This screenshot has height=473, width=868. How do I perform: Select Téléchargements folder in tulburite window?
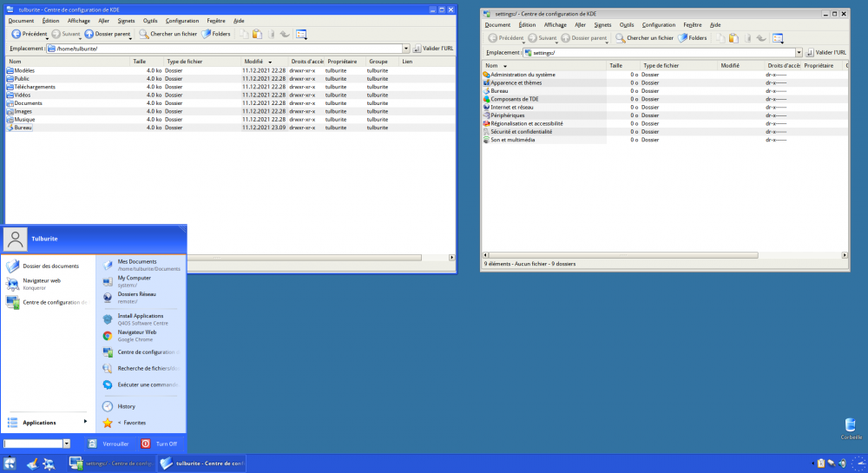35,87
